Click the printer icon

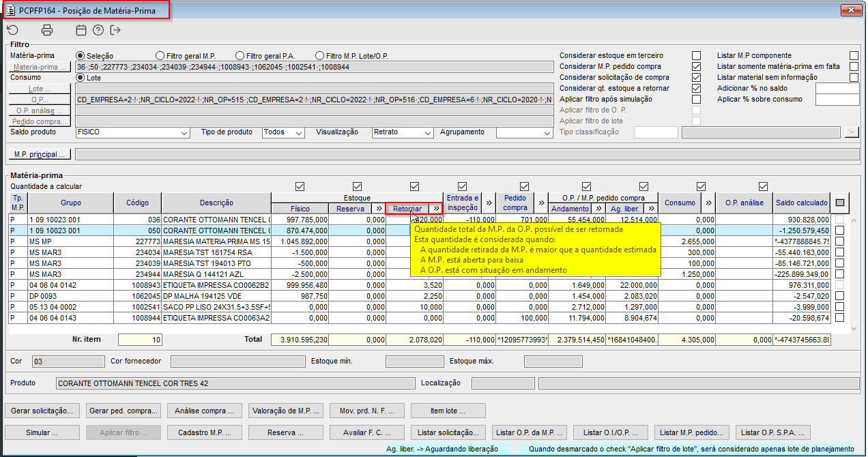46,30
